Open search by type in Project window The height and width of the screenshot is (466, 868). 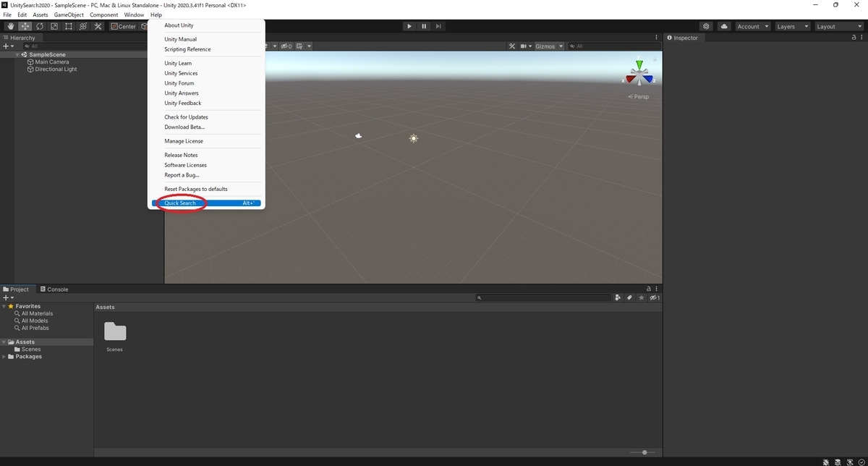[618, 297]
